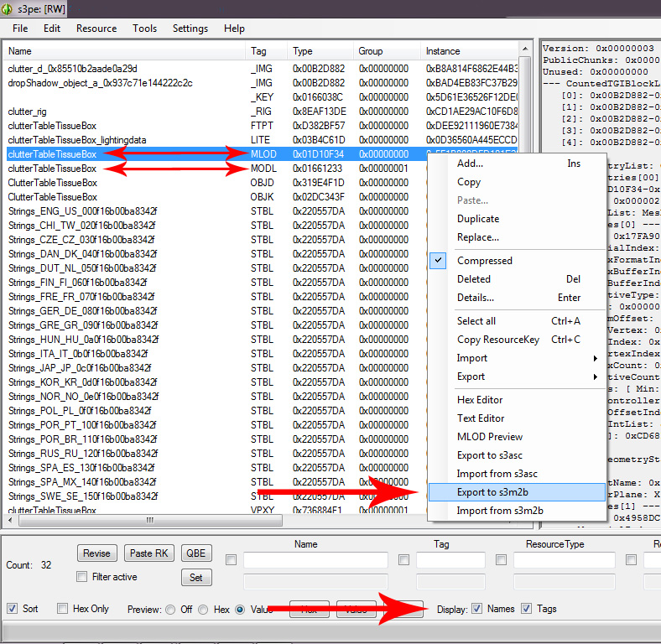Select the clutterTableTissueBox MODL row
Screen dimensions: 661x644
click(x=52, y=169)
